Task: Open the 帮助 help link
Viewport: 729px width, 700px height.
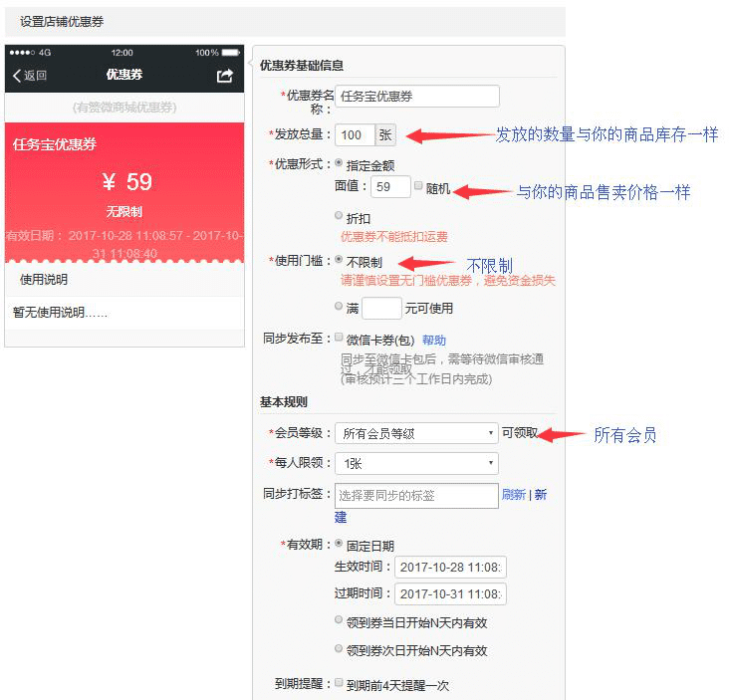Action: (434, 340)
